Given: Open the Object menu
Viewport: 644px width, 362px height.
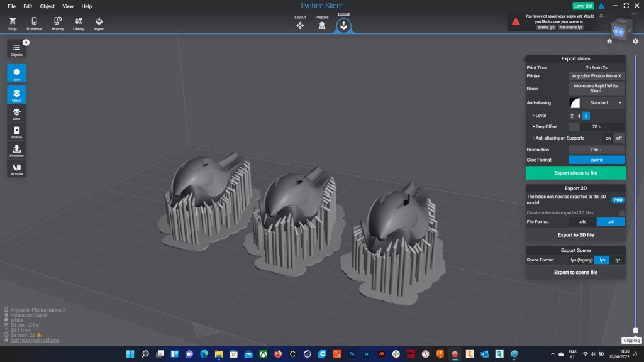Looking at the screenshot, I should 47,6.
